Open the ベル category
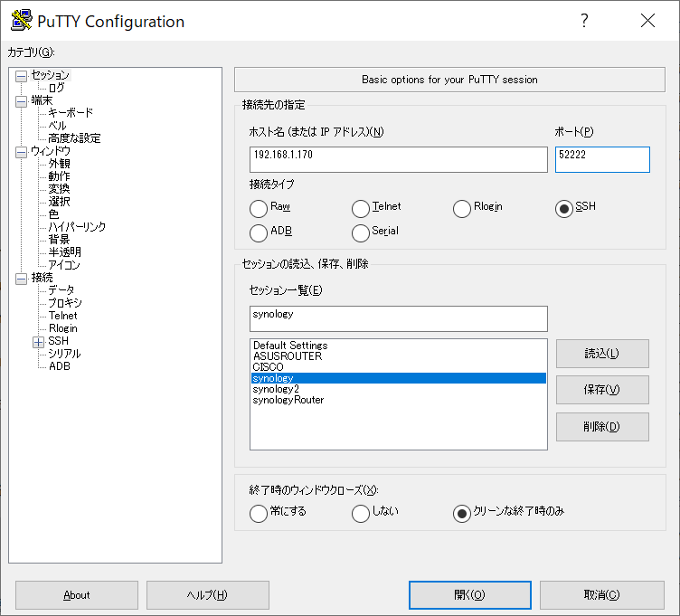Screen dimensions: 680x616 click(57, 126)
